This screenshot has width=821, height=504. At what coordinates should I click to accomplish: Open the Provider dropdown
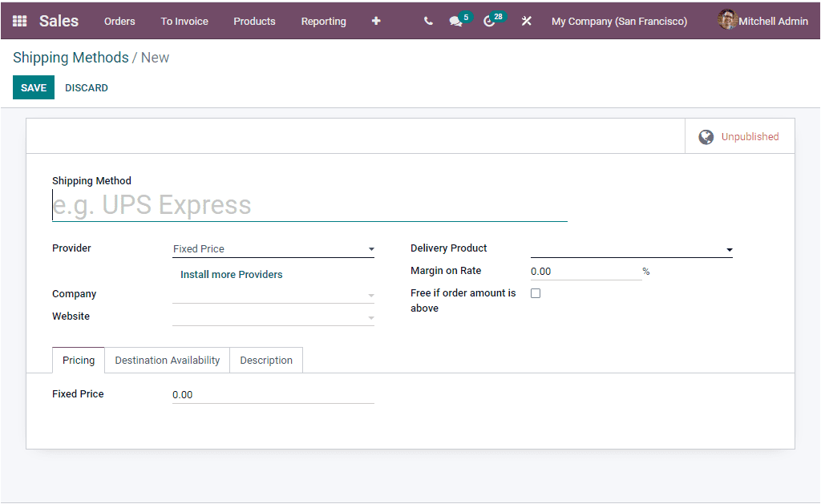coord(273,248)
